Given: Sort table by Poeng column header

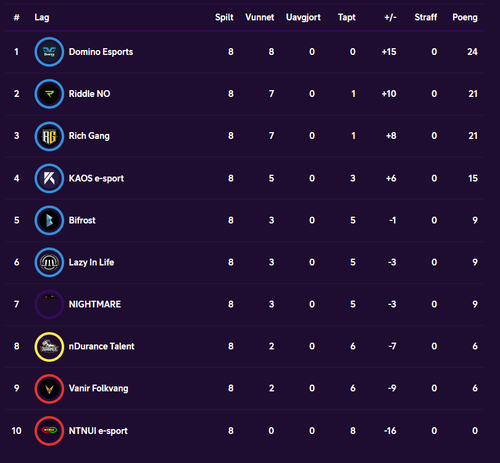Looking at the screenshot, I should point(465,17).
